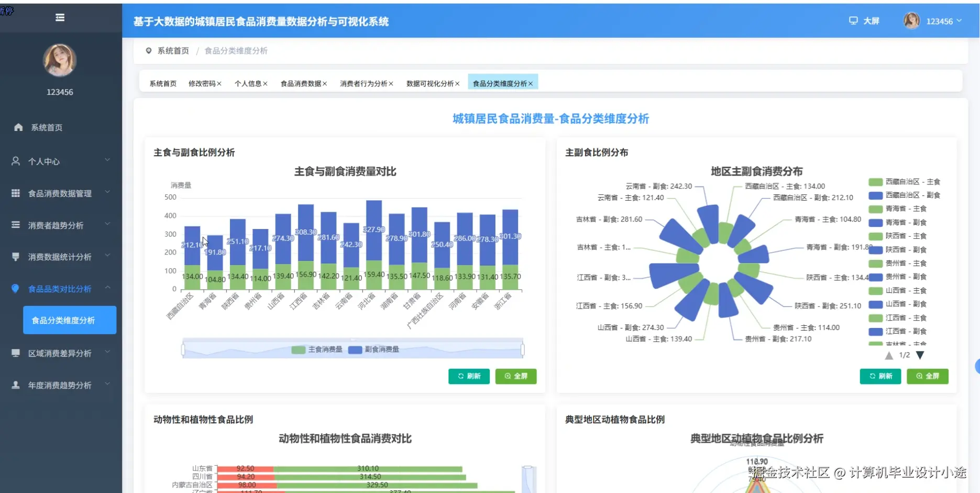The width and height of the screenshot is (980, 493).
Task: Refresh the 主食与副食比例分析 chart
Action: pyautogui.click(x=469, y=376)
